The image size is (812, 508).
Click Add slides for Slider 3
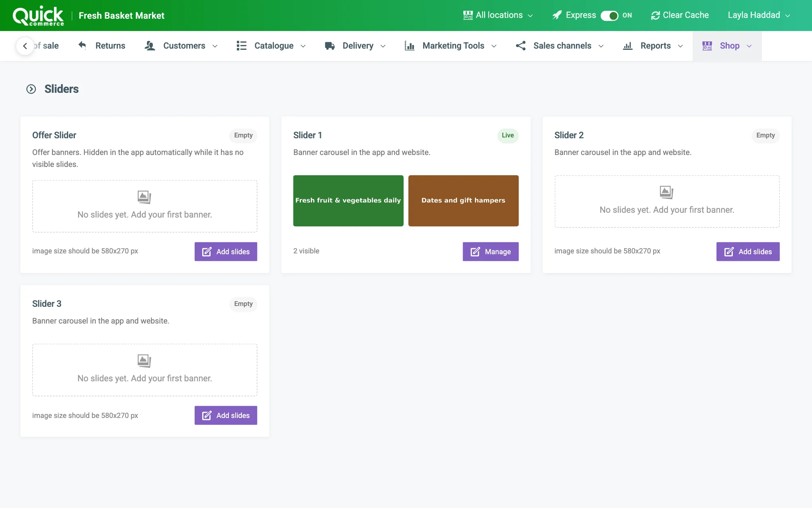[x=226, y=415]
